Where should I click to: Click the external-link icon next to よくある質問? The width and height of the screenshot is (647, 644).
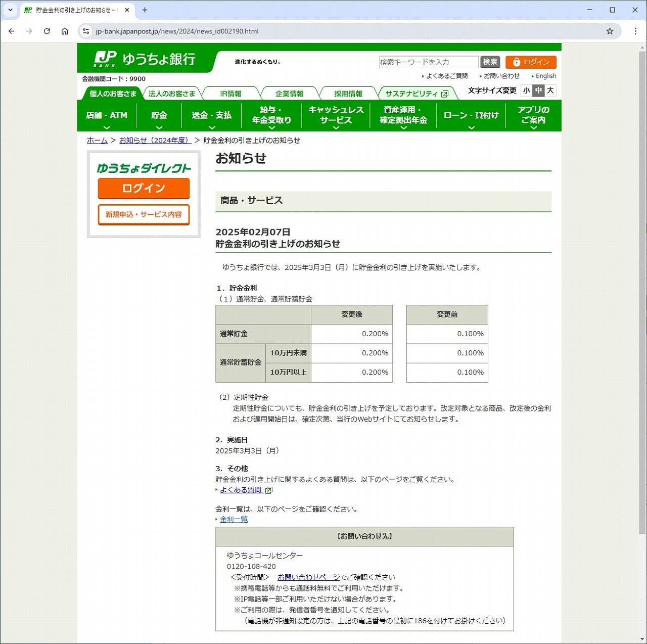coord(269,490)
